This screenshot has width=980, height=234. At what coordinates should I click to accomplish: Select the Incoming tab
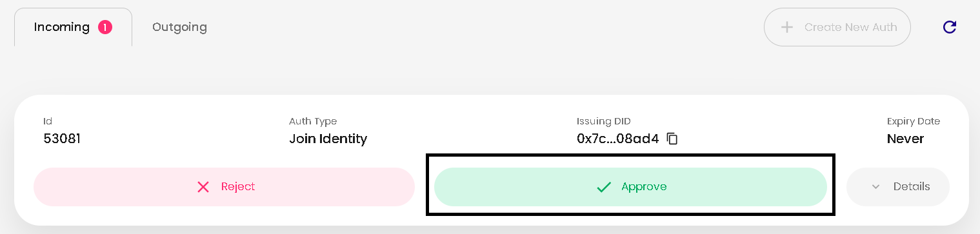[73, 27]
